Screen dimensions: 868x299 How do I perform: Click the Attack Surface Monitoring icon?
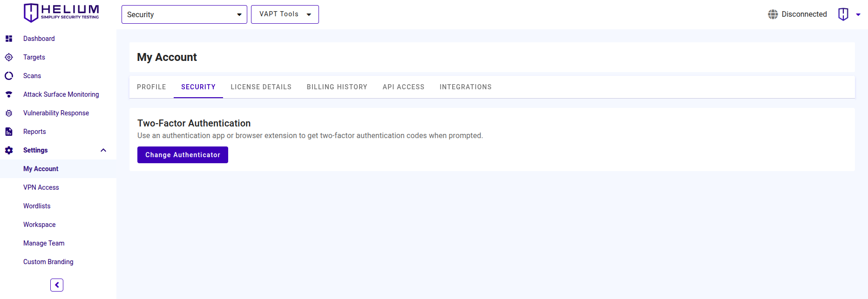click(9, 94)
